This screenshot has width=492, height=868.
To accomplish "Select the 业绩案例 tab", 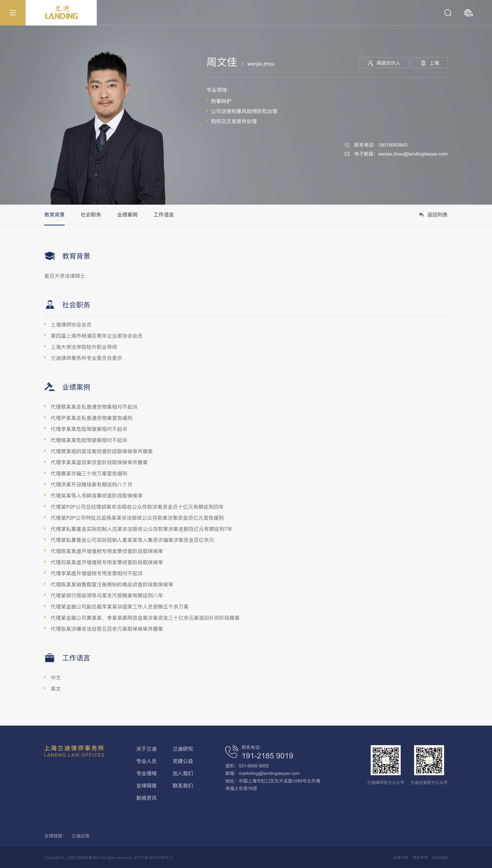I will [x=127, y=215].
